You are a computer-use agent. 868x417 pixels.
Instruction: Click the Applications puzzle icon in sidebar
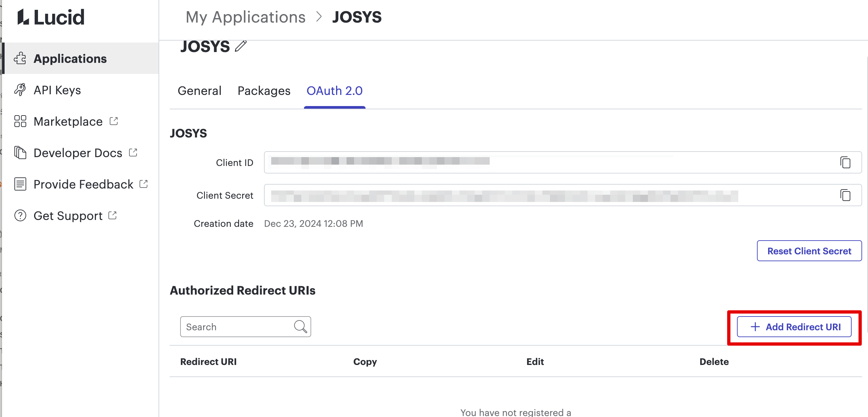[x=20, y=59]
